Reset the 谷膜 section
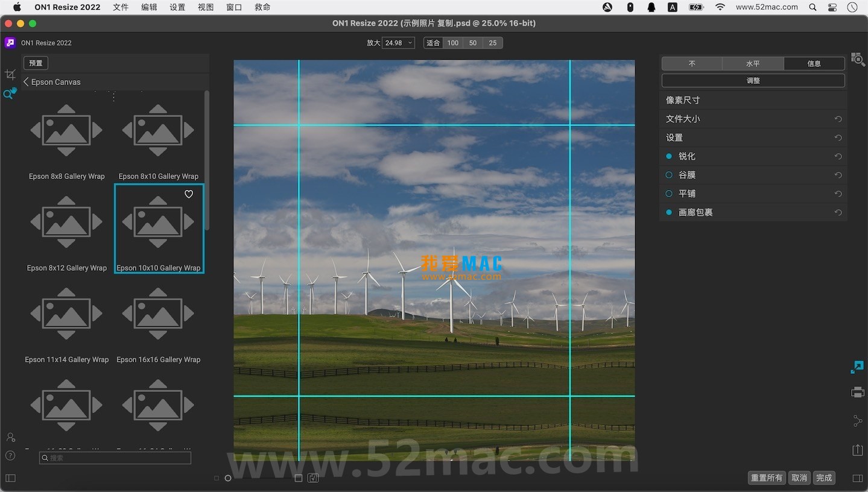 point(838,175)
